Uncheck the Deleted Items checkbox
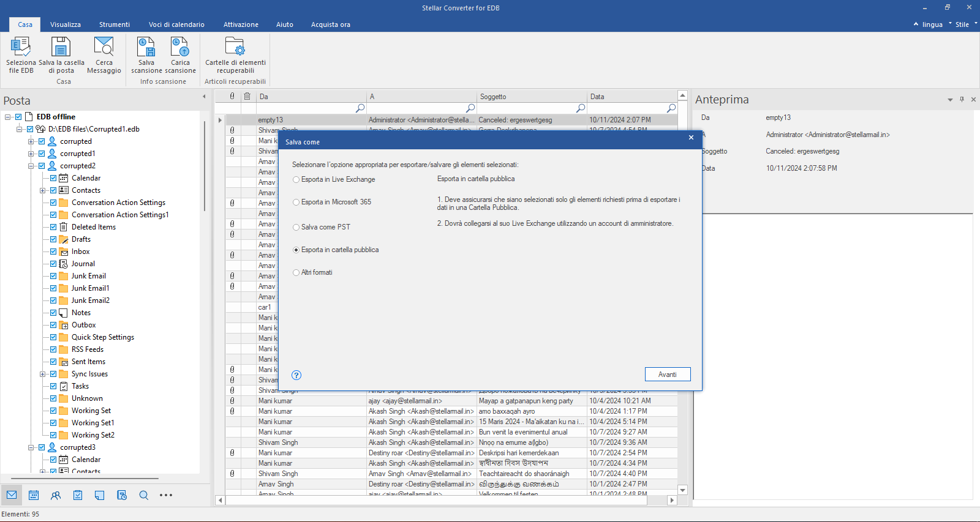Screen dimensions: 980x522 (53, 227)
